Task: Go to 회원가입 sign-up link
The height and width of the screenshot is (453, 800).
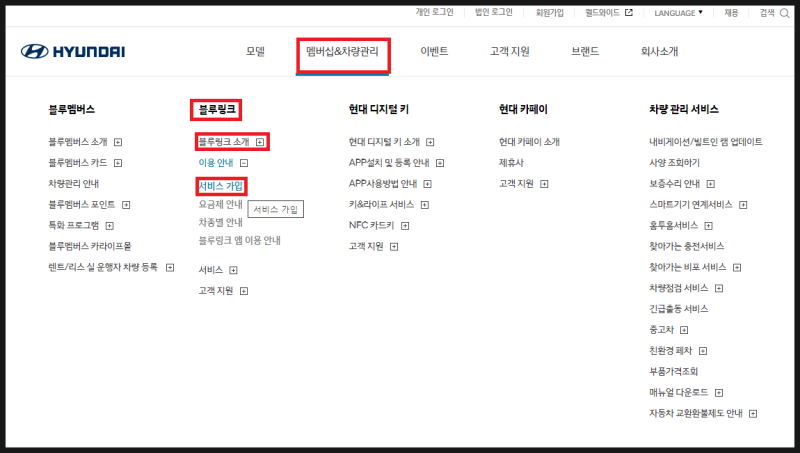Action: [x=549, y=13]
